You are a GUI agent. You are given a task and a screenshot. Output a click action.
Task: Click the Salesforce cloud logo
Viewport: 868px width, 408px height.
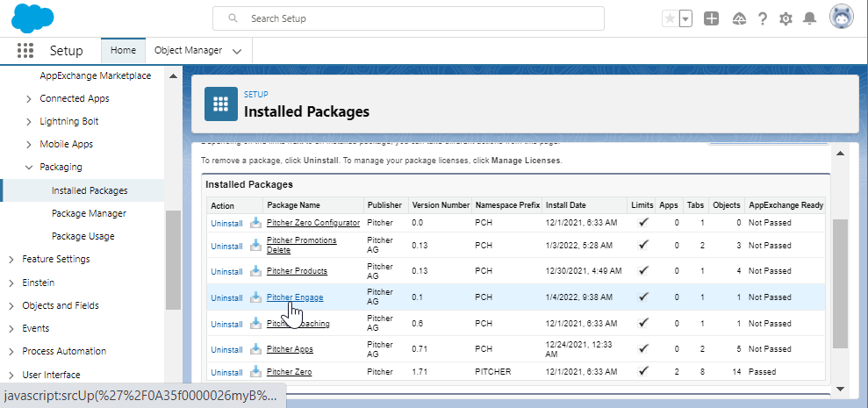pyautogui.click(x=32, y=18)
